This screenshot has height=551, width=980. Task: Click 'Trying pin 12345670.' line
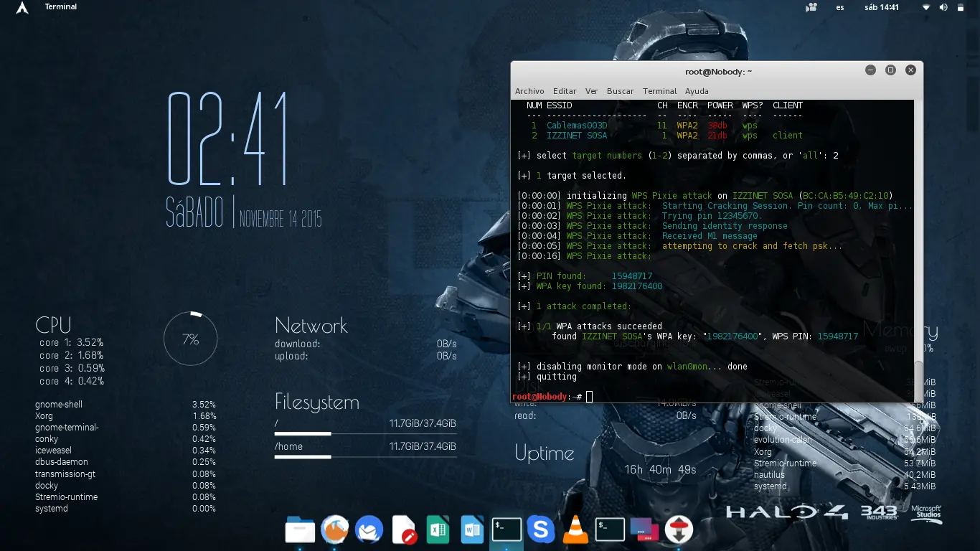[712, 216]
